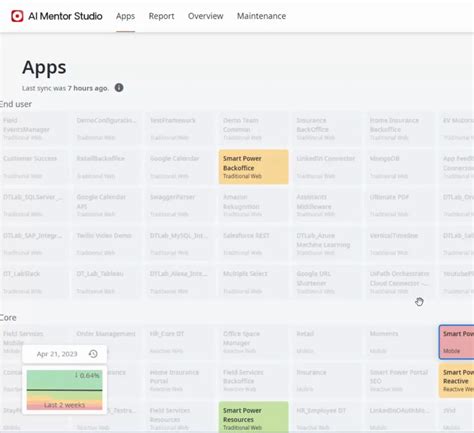Select the HR_Core DT tile
The height and width of the screenshot is (433, 474).
180,342
